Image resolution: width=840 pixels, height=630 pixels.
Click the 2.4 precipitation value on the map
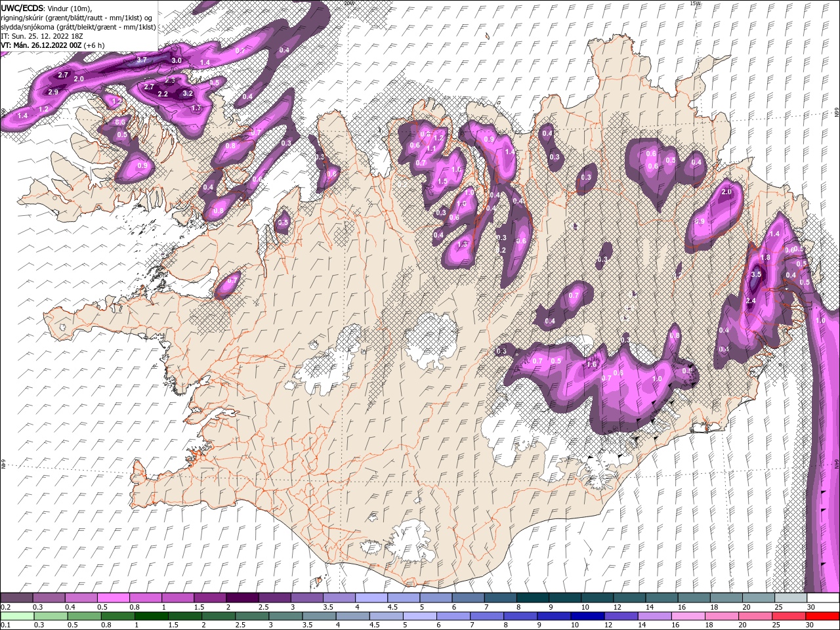tap(751, 301)
